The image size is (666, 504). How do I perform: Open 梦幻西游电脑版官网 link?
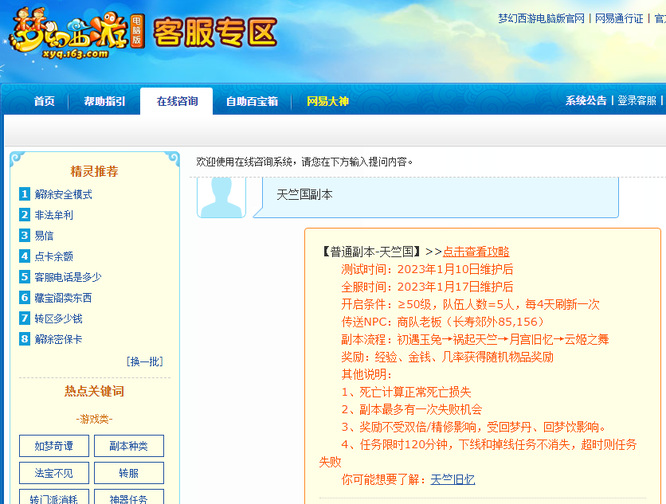[541, 19]
